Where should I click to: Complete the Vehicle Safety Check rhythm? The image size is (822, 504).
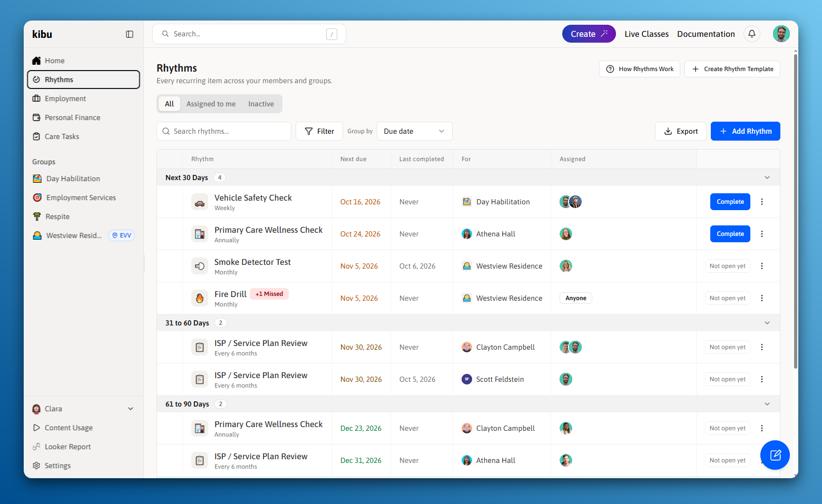point(730,202)
